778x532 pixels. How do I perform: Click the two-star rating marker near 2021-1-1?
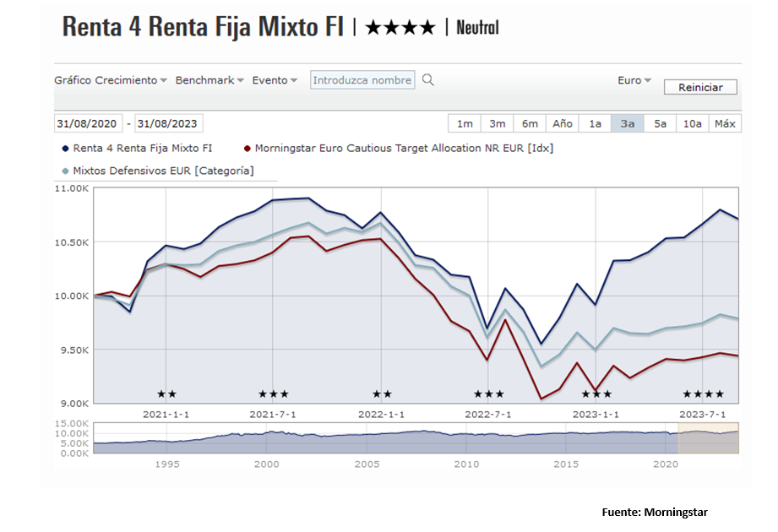166,394
